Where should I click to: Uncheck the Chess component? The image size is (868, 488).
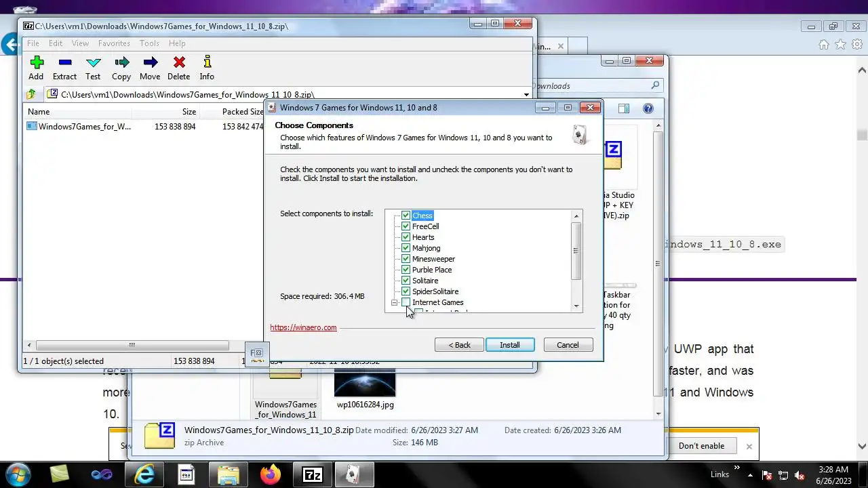(x=406, y=216)
